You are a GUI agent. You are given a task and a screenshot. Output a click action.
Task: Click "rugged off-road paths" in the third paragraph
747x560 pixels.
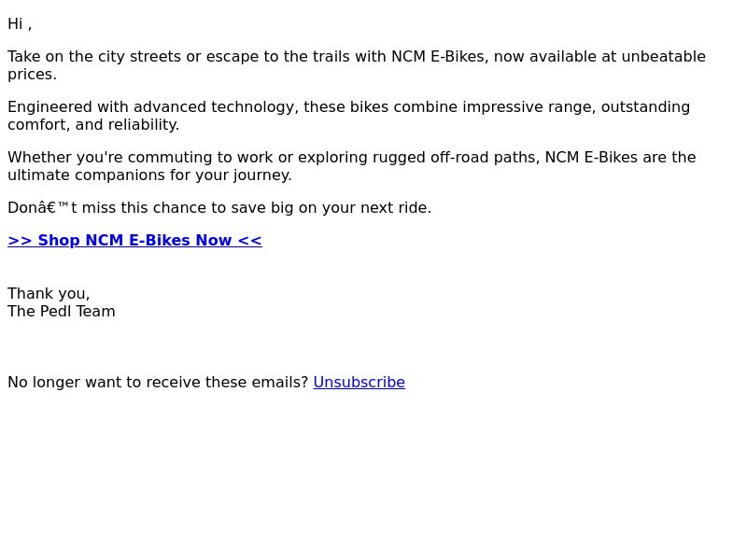(456, 158)
